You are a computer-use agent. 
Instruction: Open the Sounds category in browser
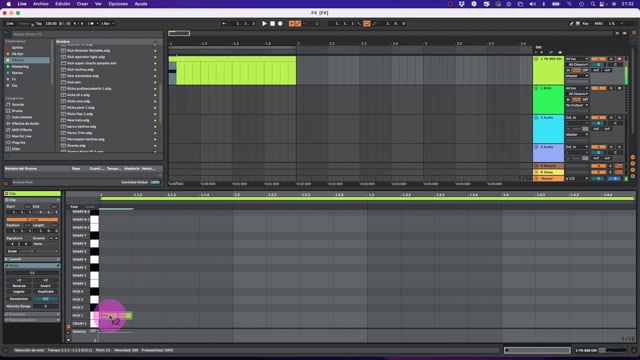point(18,104)
